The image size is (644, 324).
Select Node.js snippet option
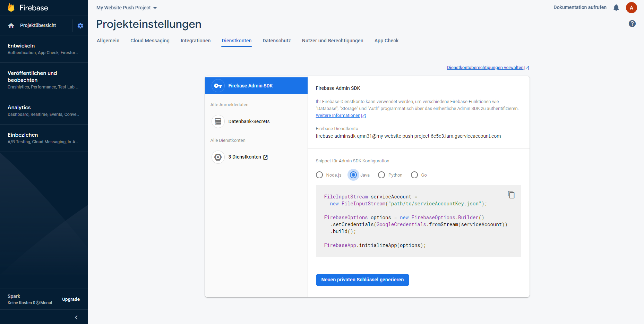pyautogui.click(x=319, y=175)
